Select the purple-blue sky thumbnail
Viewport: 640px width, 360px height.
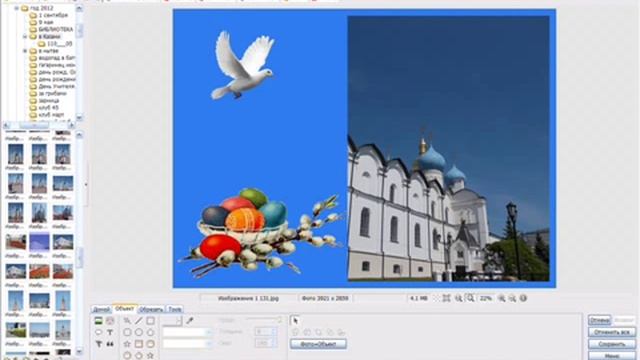(39, 242)
